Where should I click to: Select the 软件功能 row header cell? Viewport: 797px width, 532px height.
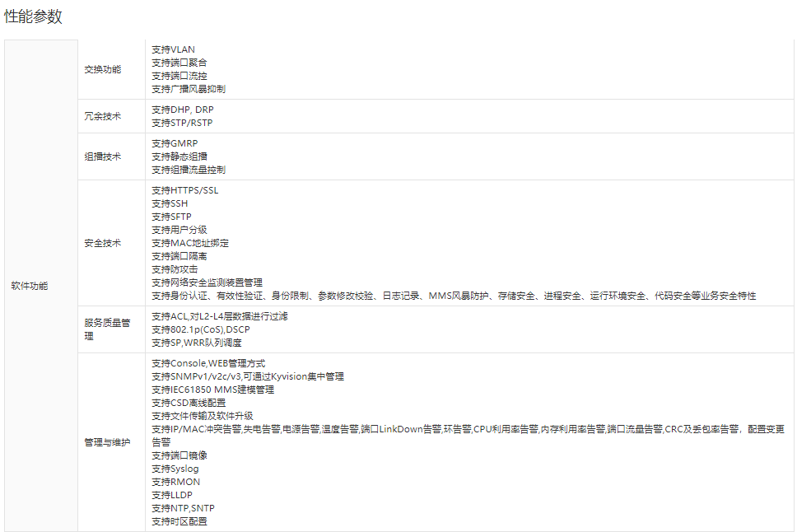coord(30,286)
